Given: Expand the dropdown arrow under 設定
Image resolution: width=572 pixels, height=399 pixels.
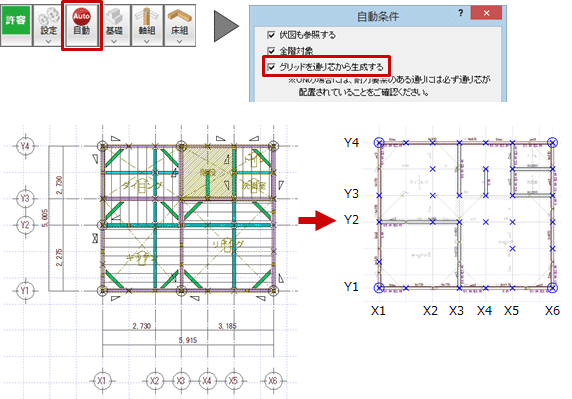Looking at the screenshot, I should click(x=49, y=42).
